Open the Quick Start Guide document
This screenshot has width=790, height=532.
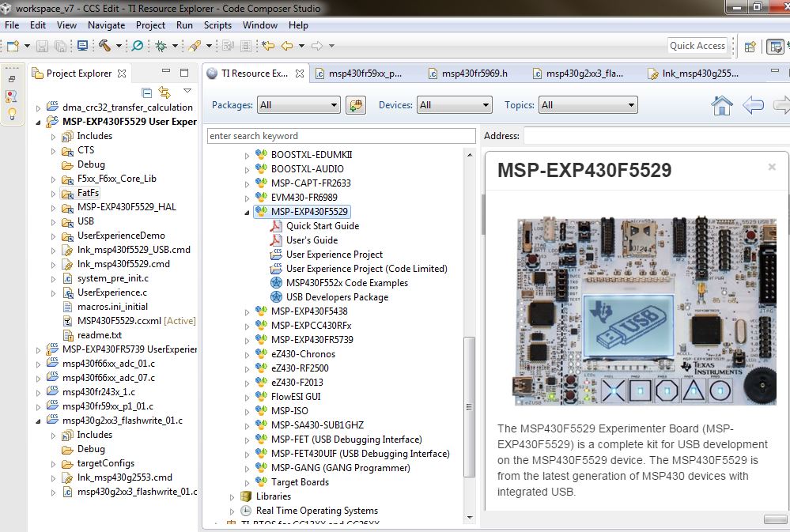coord(322,226)
